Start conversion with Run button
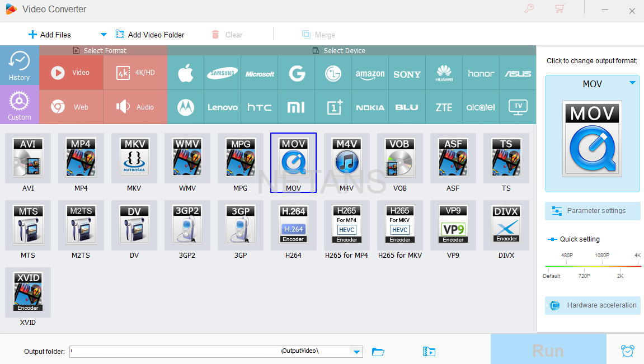Viewport: 644px width, 364px height. 548,350
